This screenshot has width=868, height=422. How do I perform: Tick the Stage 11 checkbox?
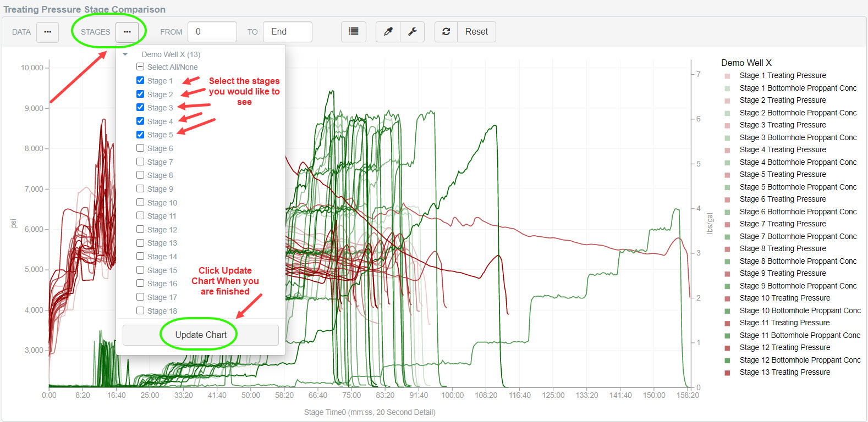point(140,216)
